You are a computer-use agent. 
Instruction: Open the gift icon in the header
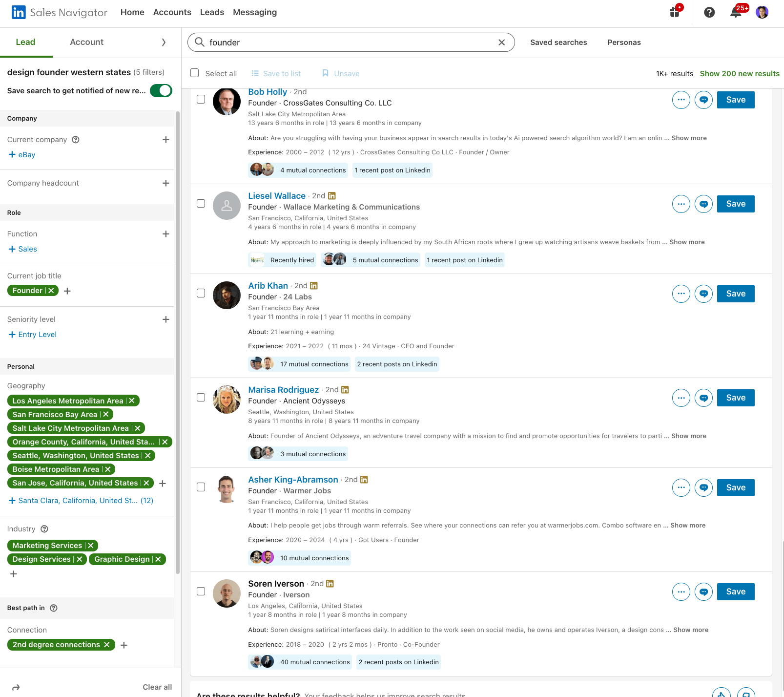tap(676, 11)
